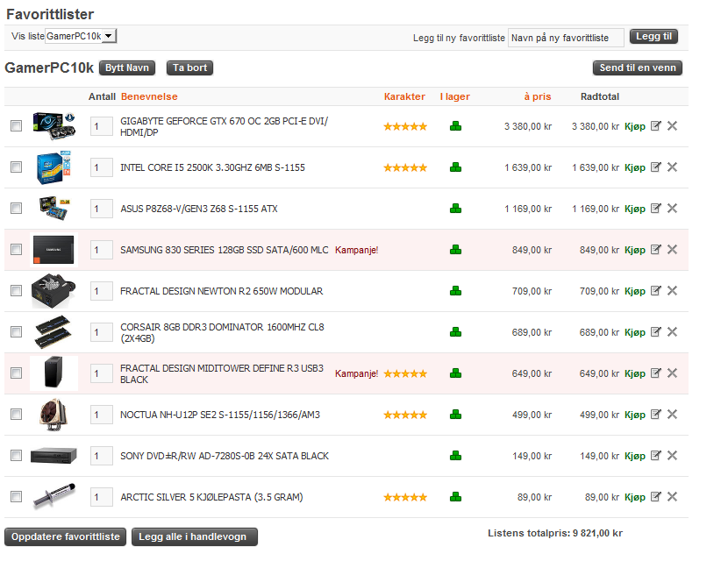This screenshot has width=728, height=561.
Task: Tick the Corsair 8GB DDR3 Dominator checkbox
Action: click(x=16, y=332)
